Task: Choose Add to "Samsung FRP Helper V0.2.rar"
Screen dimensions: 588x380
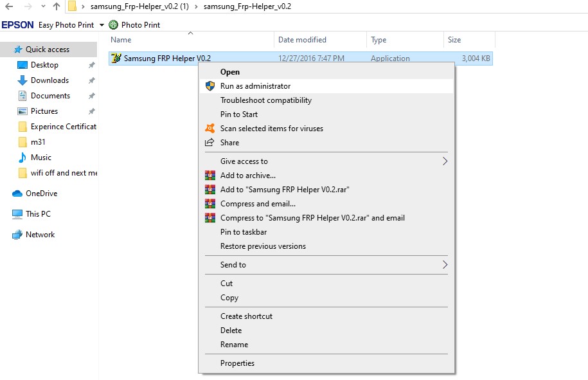Action: point(326,190)
